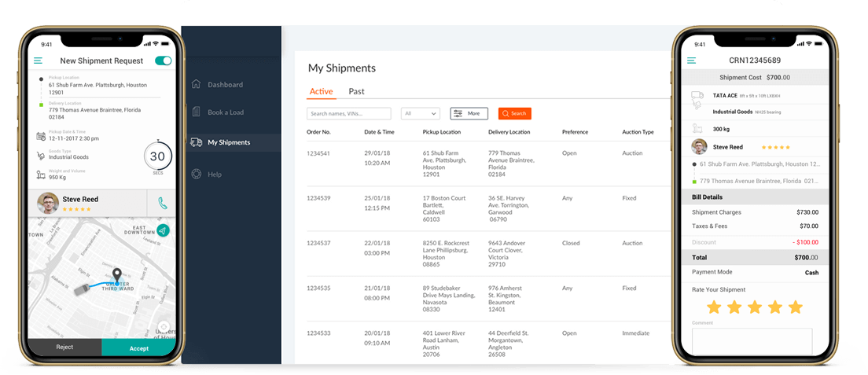The height and width of the screenshot is (375, 868).
Task: Click the orange Search button
Action: tap(515, 113)
